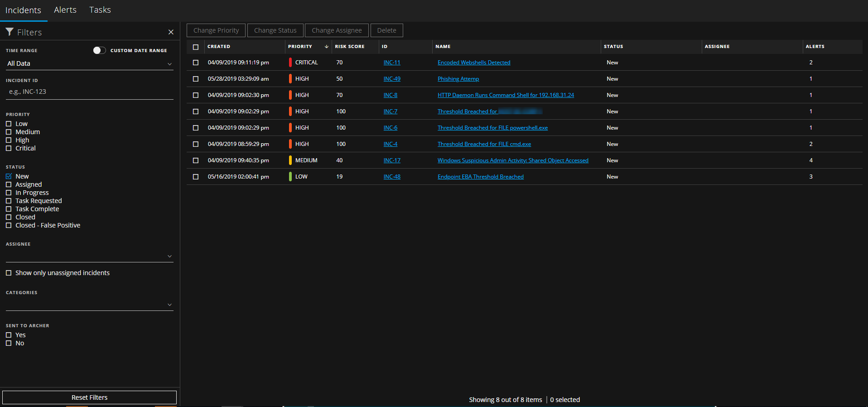The width and height of the screenshot is (868, 407).
Task: Uncheck the New status filter
Action: (x=9, y=176)
